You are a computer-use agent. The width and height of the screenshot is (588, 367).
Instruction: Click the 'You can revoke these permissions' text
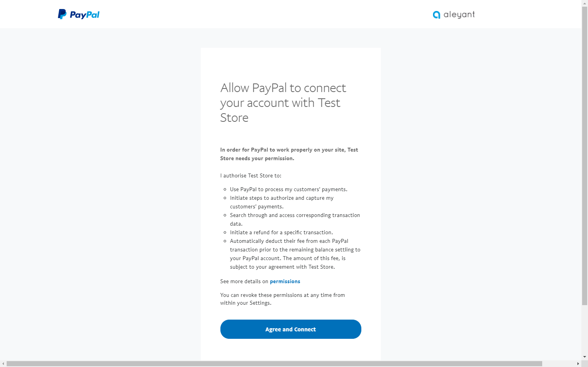pos(282,299)
